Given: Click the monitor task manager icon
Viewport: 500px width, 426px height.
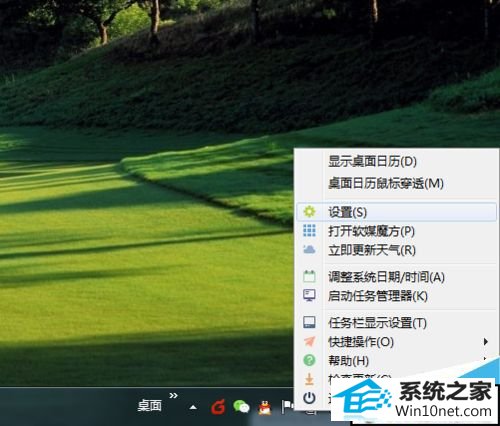Looking at the screenshot, I should pyautogui.click(x=309, y=295).
